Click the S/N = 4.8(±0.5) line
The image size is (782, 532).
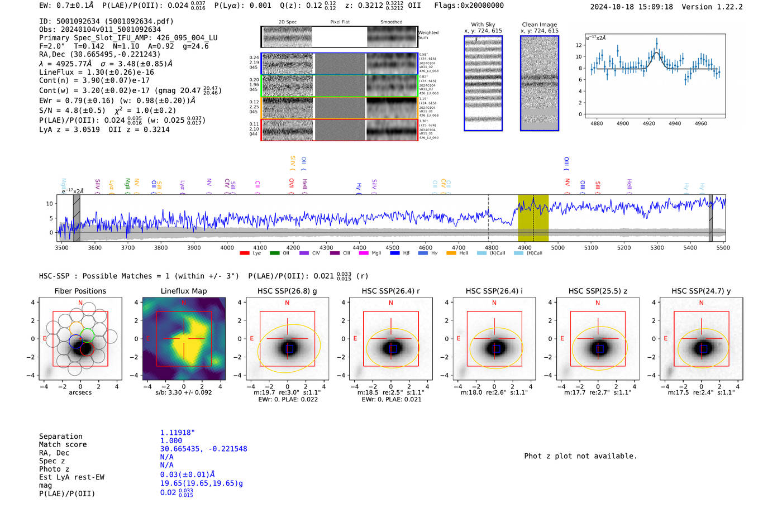108,110
